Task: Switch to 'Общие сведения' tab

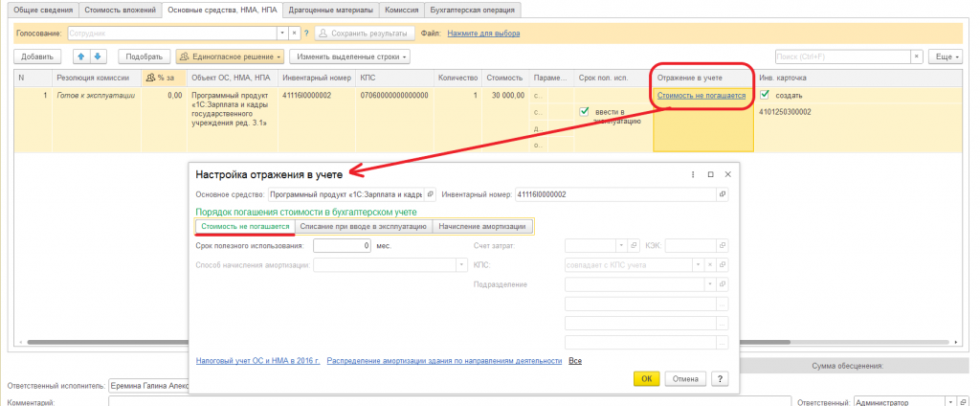Action: pos(44,10)
